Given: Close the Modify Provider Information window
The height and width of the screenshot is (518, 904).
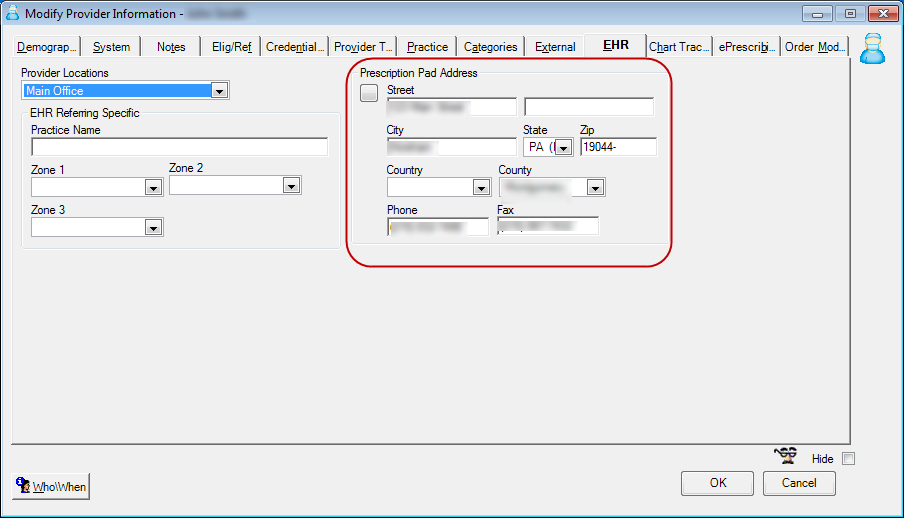Looking at the screenshot, I should [x=883, y=13].
